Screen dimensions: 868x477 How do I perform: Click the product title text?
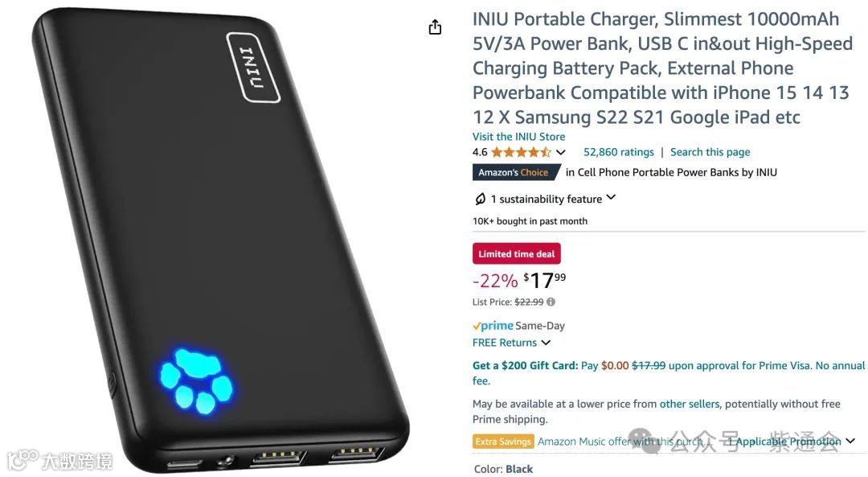[662, 68]
